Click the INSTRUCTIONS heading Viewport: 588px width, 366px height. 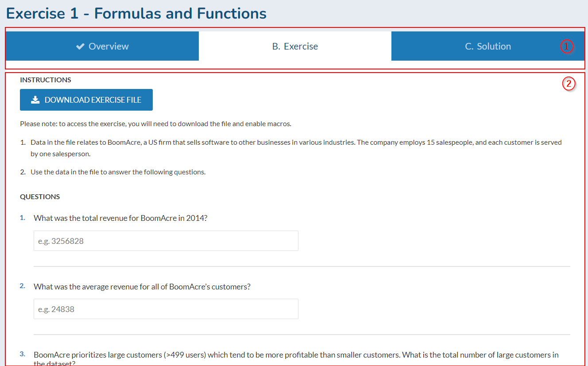click(46, 80)
